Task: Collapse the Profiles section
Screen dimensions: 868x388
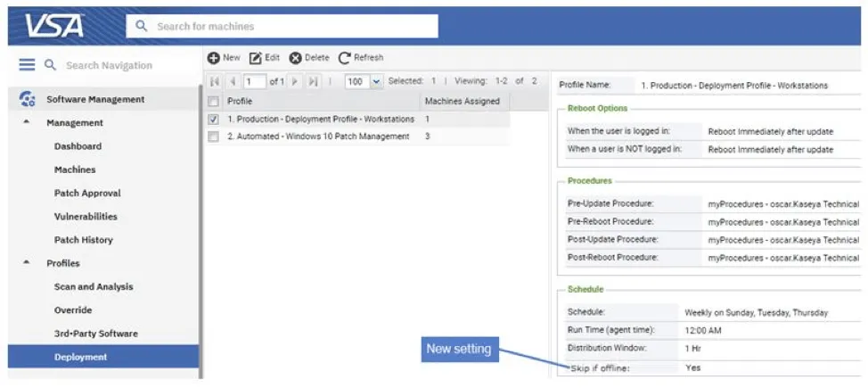Action: coord(26,263)
